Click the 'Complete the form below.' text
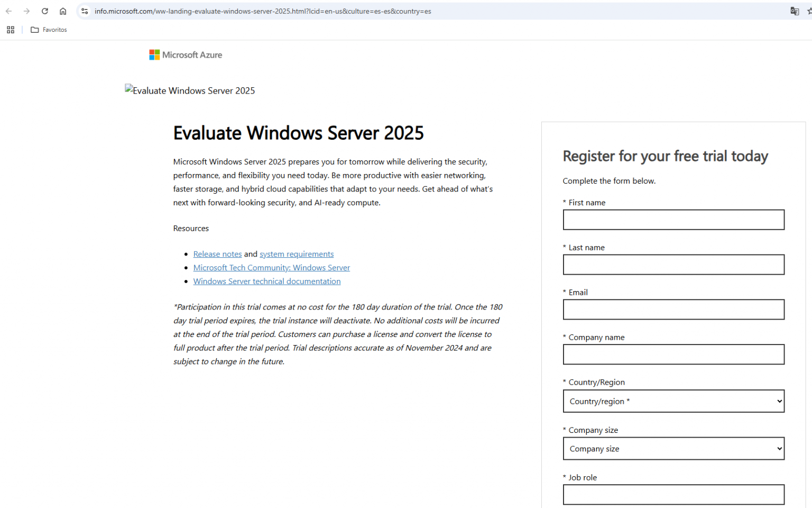The height and width of the screenshot is (508, 812). pos(609,181)
